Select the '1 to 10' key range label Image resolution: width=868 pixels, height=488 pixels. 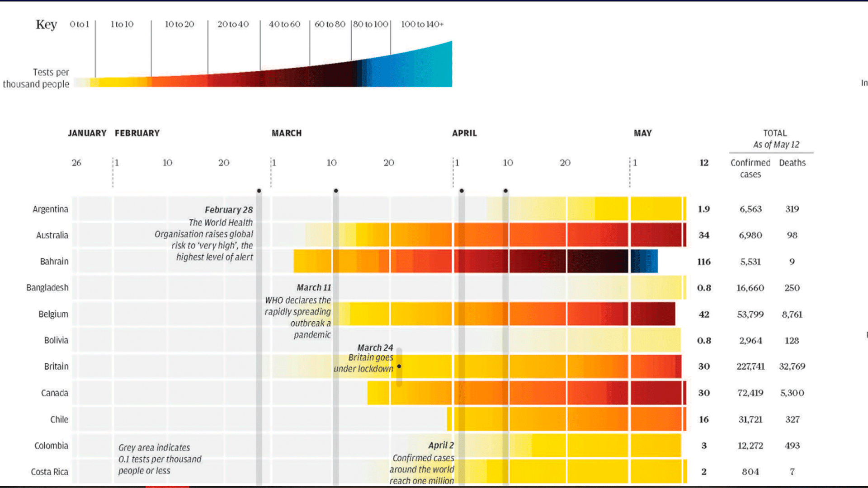[x=122, y=24]
